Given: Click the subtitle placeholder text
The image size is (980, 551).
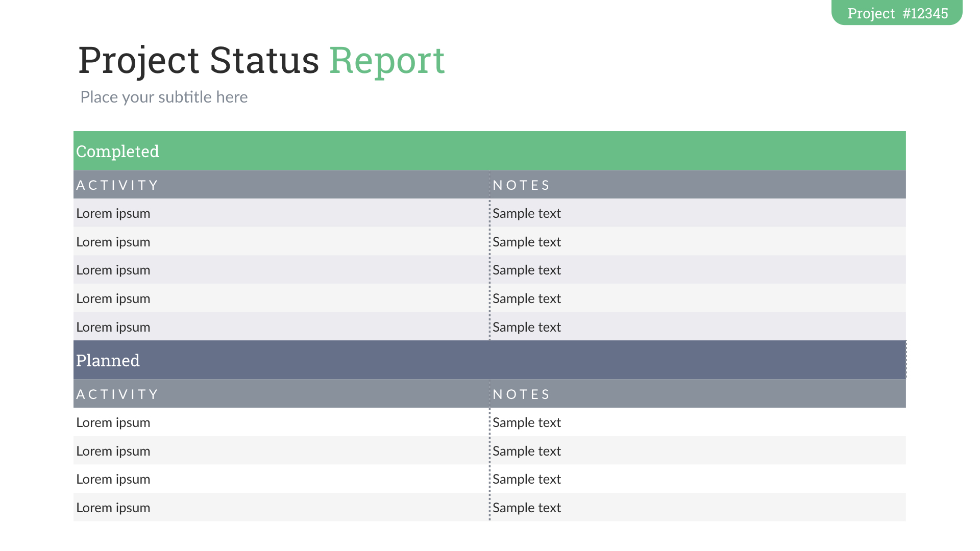Looking at the screenshot, I should (x=164, y=97).
